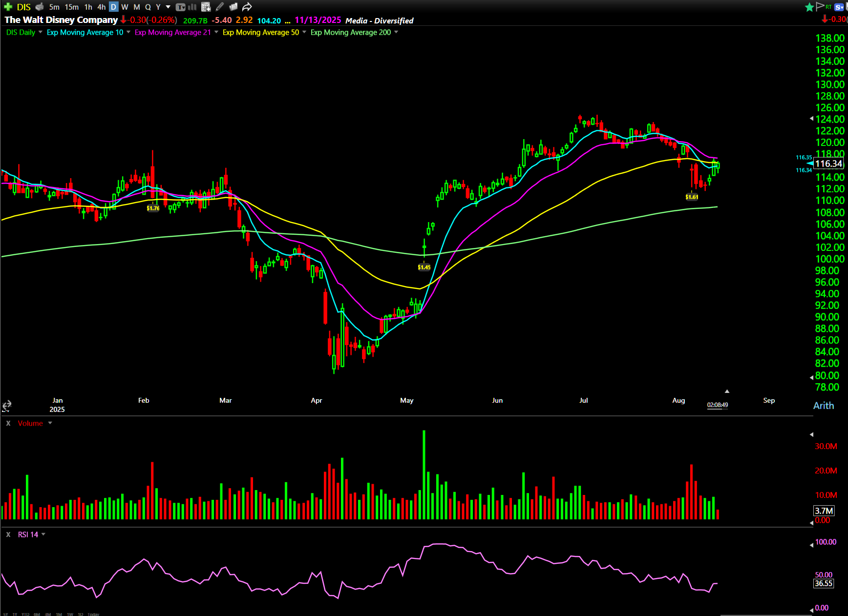Switch to the 5m timeframe
The width and height of the screenshot is (848, 616).
coord(54,7)
